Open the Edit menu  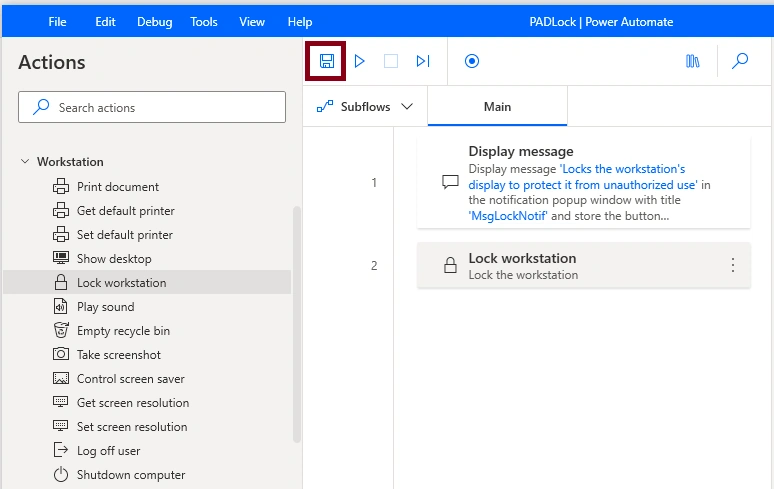pyautogui.click(x=105, y=22)
